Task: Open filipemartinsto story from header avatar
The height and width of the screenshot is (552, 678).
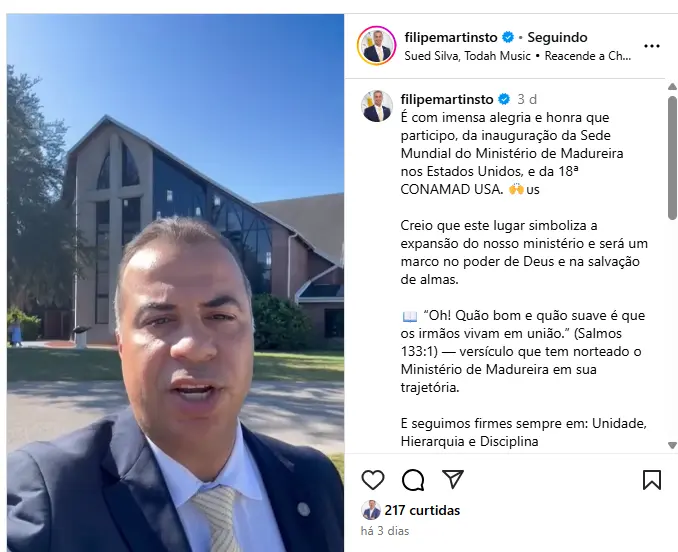Action: [x=376, y=45]
